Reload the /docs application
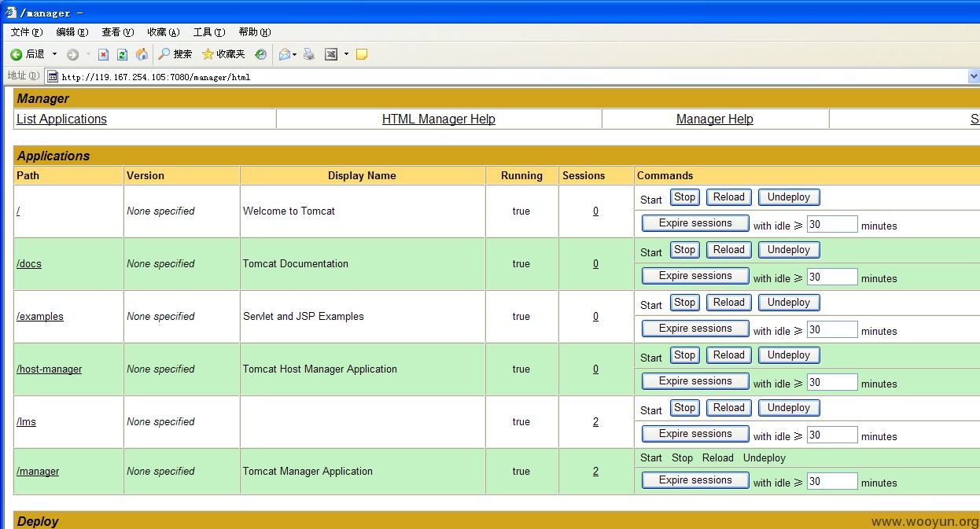The width and height of the screenshot is (980, 529). click(x=728, y=250)
